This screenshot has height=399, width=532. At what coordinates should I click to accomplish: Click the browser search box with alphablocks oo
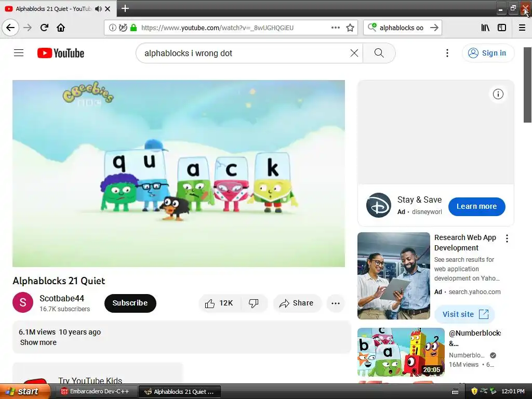402,28
